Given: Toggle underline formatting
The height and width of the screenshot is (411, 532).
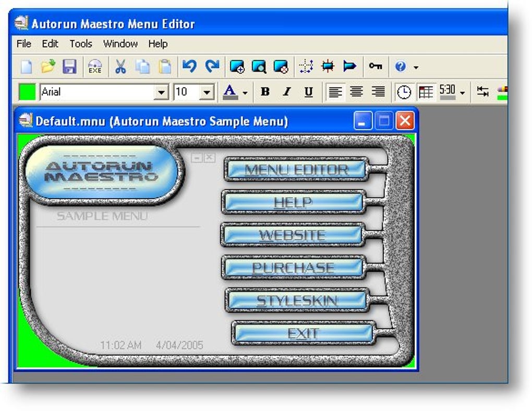Looking at the screenshot, I should click(308, 92).
